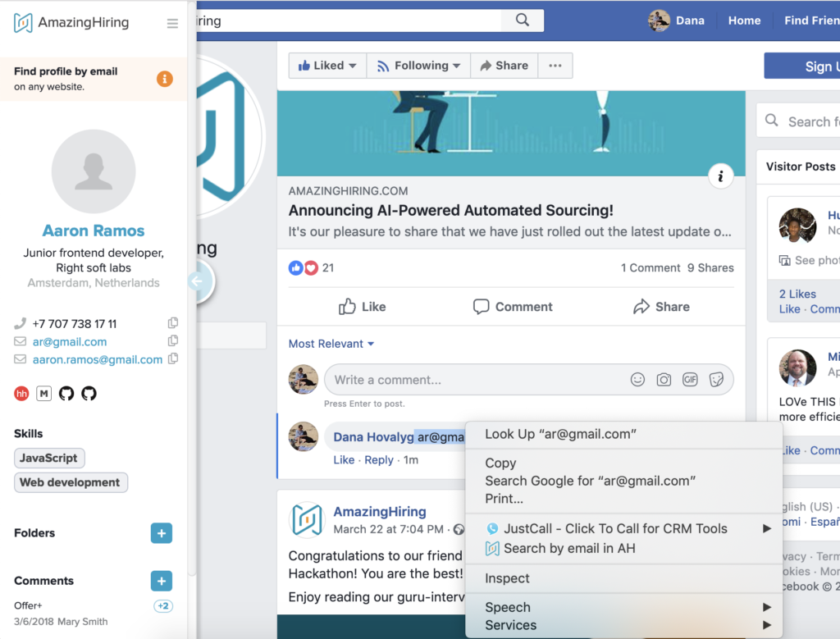This screenshot has height=639, width=840.
Task: Like Dana Hovalyg's comment
Action: point(344,460)
